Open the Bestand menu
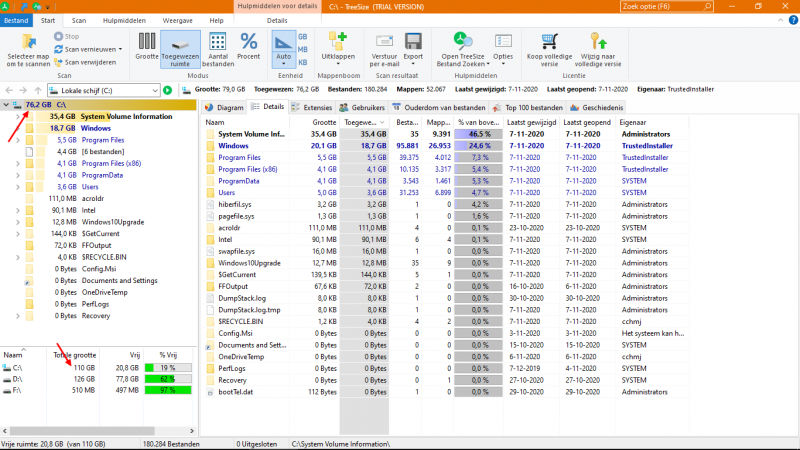The width and height of the screenshot is (800, 450). point(16,20)
